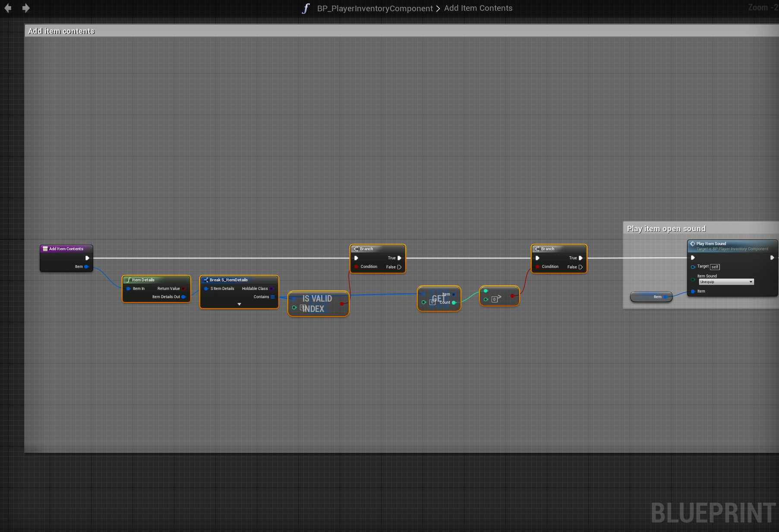Click BP_PlayerInventoryComponent in the breadcrumb
779x532 pixels.
375,9
